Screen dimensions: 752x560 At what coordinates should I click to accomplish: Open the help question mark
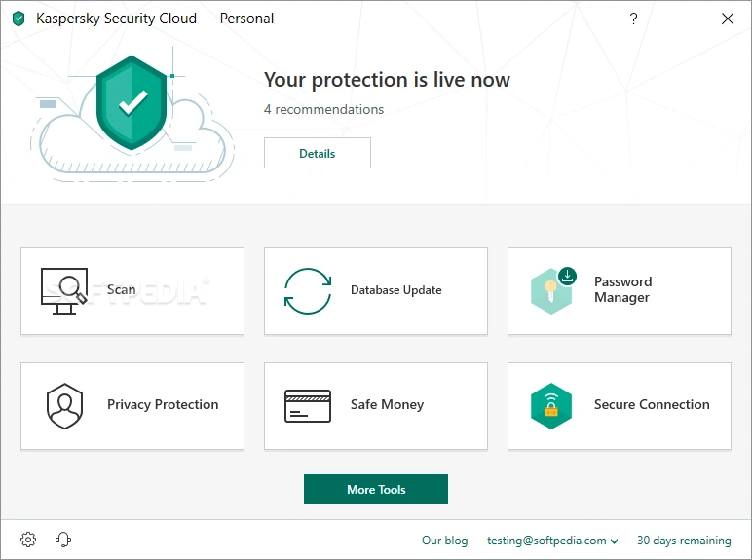(x=633, y=19)
